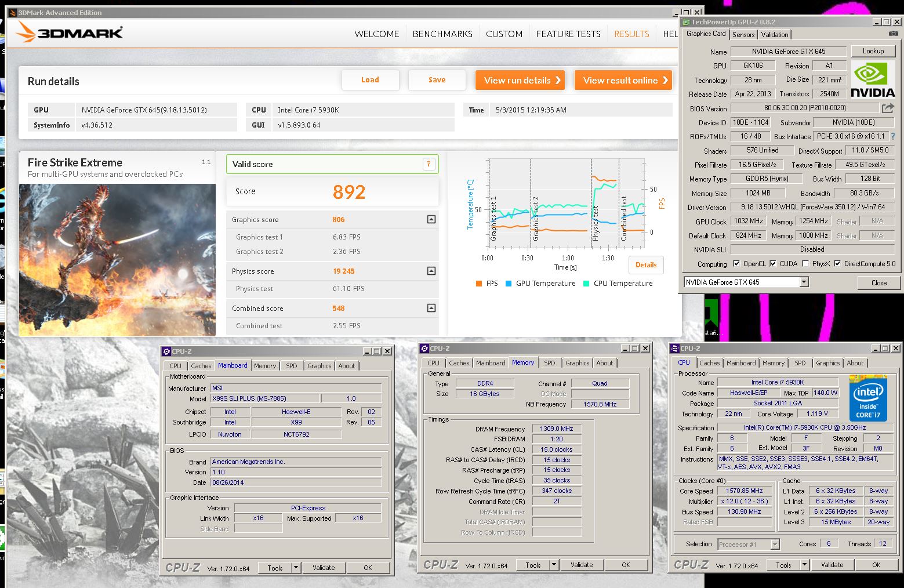Image resolution: width=904 pixels, height=588 pixels.
Task: Click the 892 score value
Action: coord(349,192)
